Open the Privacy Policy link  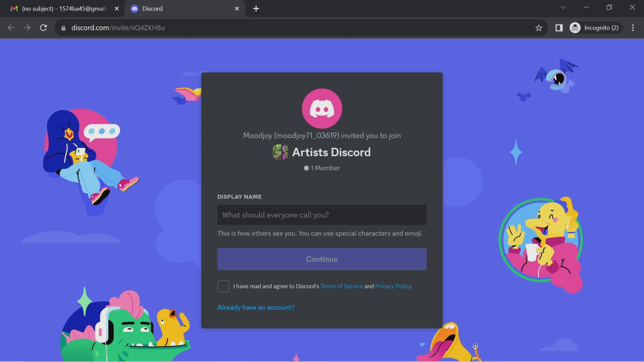(x=393, y=286)
